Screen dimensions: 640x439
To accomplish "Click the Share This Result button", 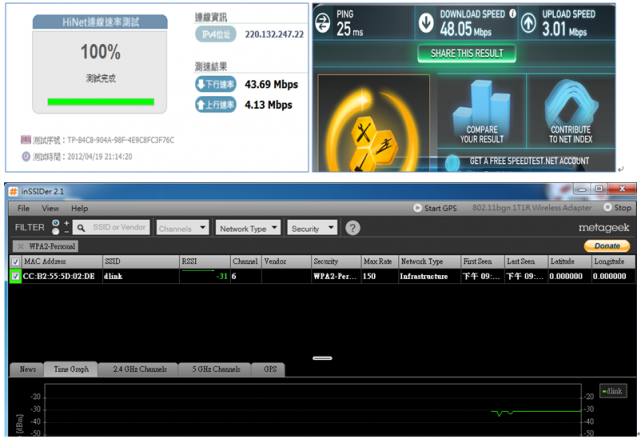I will coord(467,53).
